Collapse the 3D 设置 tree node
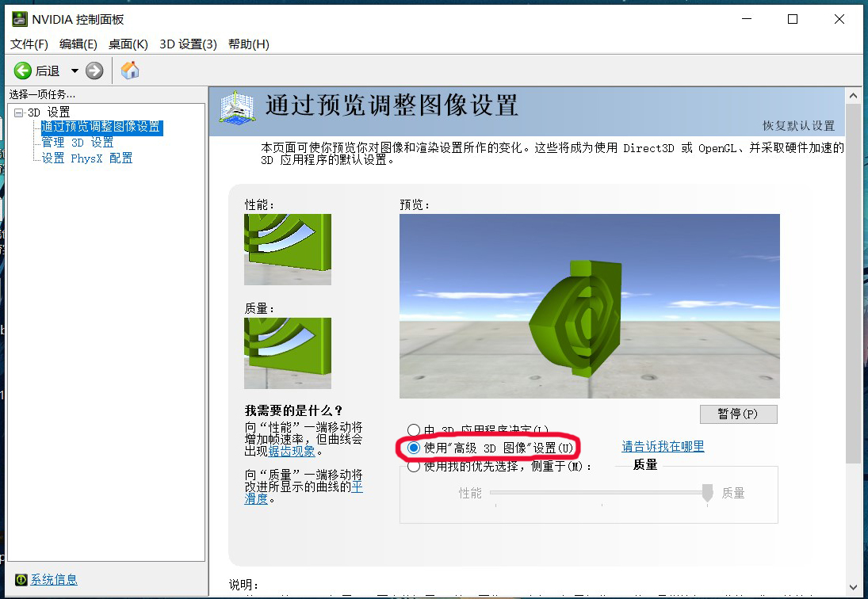 17,112
